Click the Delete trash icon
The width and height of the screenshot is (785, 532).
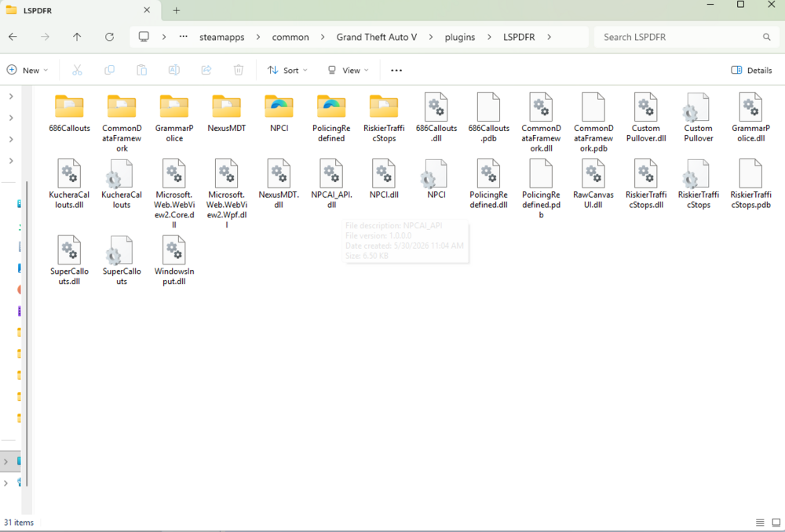pos(239,70)
